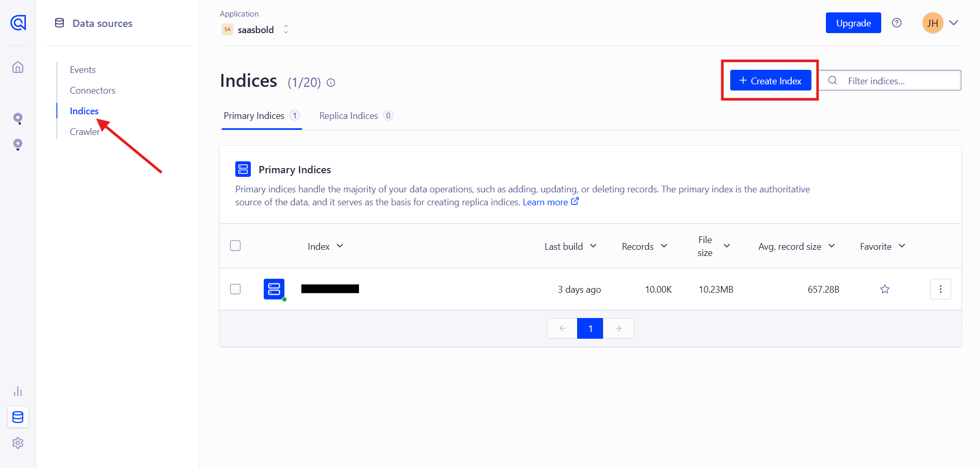Favorite the index using the star icon
Screen dimensions: 980x468
pyautogui.click(x=884, y=289)
